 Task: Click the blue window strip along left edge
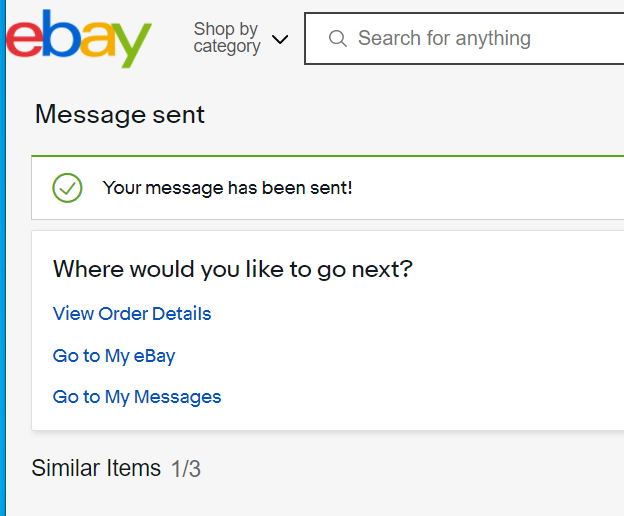coord(3,258)
